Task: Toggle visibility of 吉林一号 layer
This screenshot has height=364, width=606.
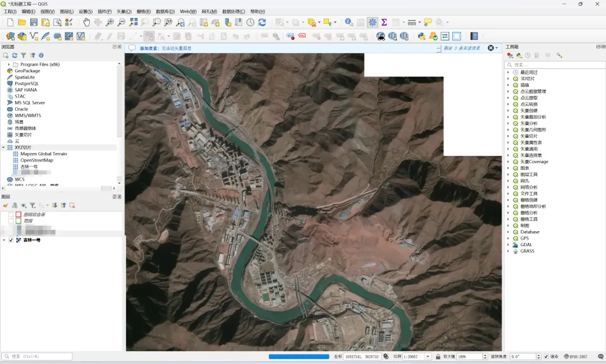Action: click(x=11, y=241)
